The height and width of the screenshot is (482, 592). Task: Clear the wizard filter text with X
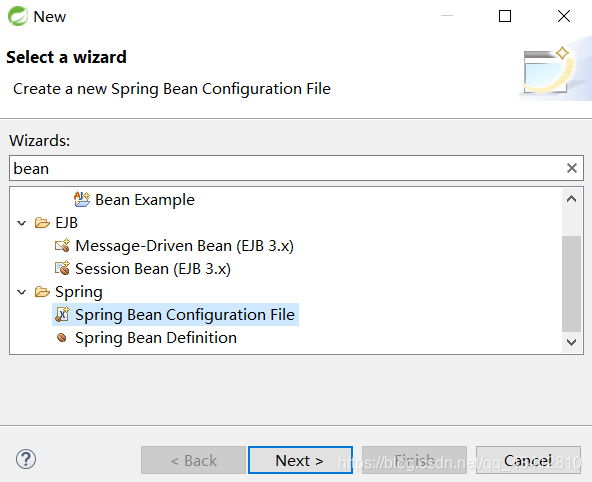[572, 168]
